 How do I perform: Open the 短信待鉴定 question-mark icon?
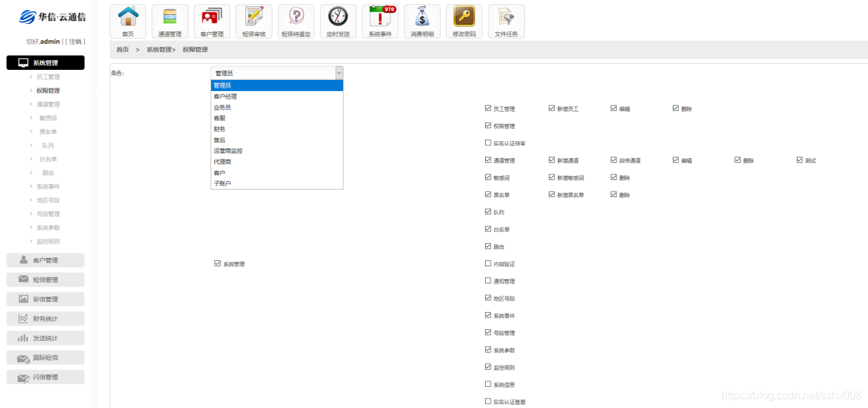296,21
